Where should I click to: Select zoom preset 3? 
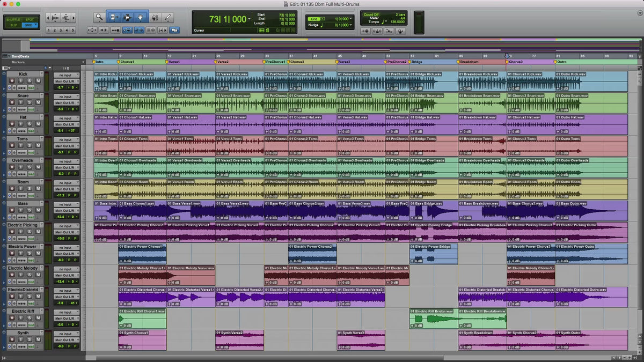(x=60, y=31)
